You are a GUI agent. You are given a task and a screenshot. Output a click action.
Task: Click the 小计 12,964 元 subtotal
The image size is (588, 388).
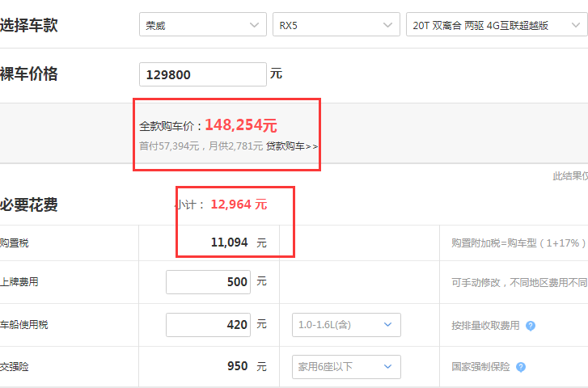239,205
